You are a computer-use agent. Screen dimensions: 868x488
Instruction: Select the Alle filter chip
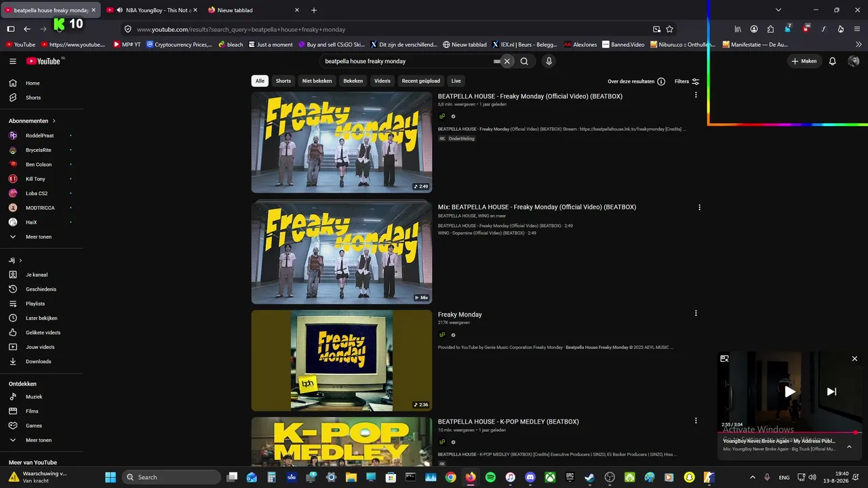tap(260, 81)
